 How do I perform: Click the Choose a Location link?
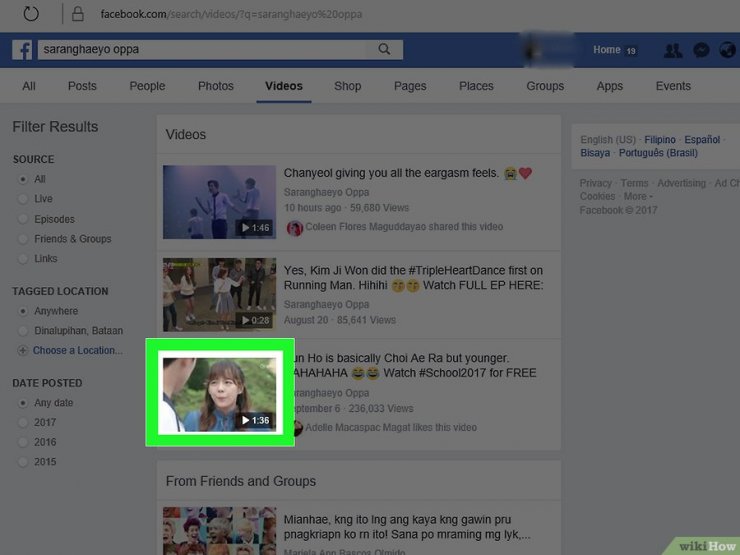point(78,351)
